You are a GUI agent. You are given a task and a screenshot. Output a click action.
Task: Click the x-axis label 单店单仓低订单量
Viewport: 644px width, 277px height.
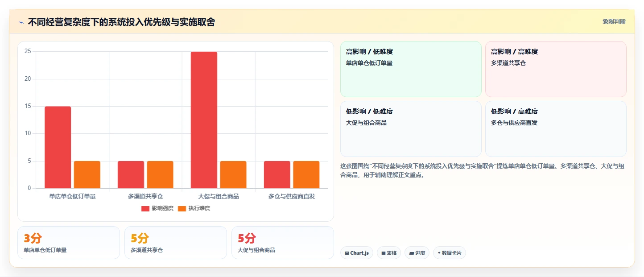(72, 196)
